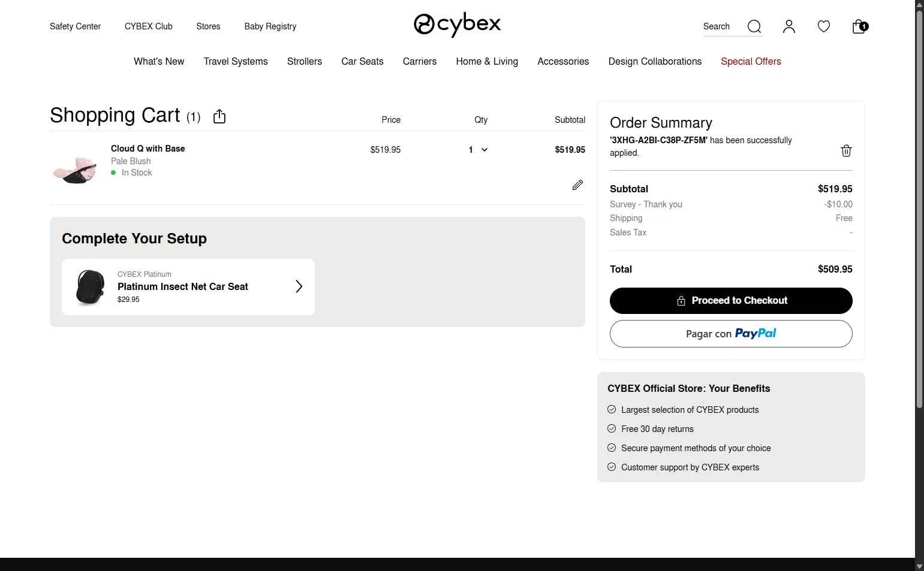Remove the applied coupon with trash icon
Screen dimensions: 924x571
coord(846,150)
